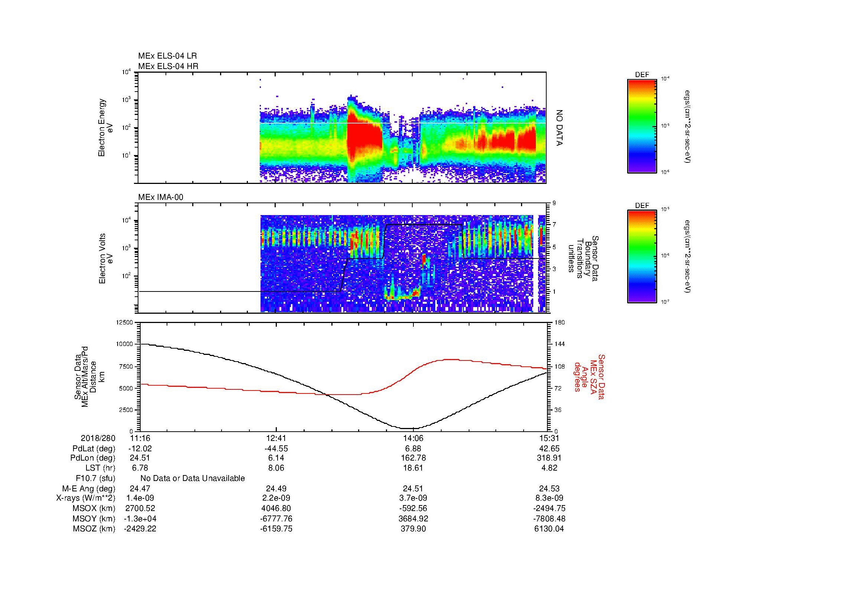Click LST value '18.61'
The height and width of the screenshot is (613, 868).
413,468
